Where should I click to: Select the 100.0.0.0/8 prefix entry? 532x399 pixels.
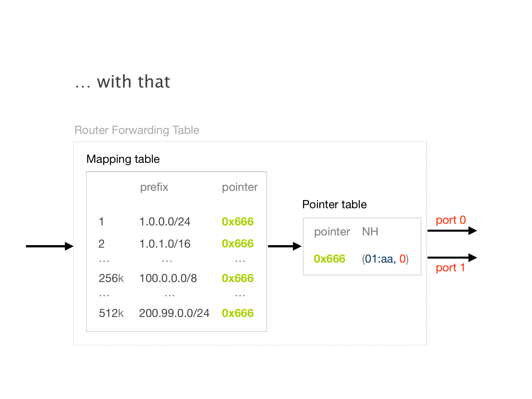pyautogui.click(x=168, y=278)
